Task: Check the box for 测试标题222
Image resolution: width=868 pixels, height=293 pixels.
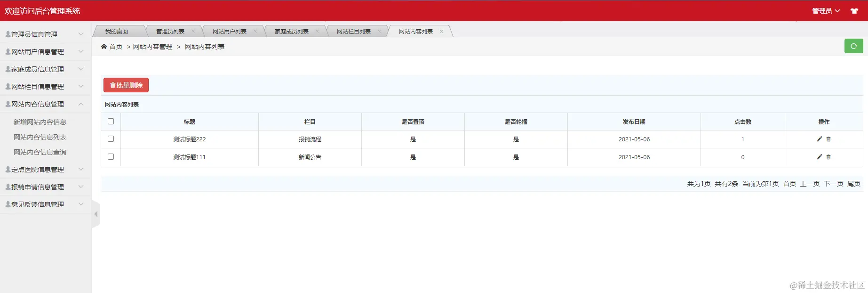Action: pos(111,138)
